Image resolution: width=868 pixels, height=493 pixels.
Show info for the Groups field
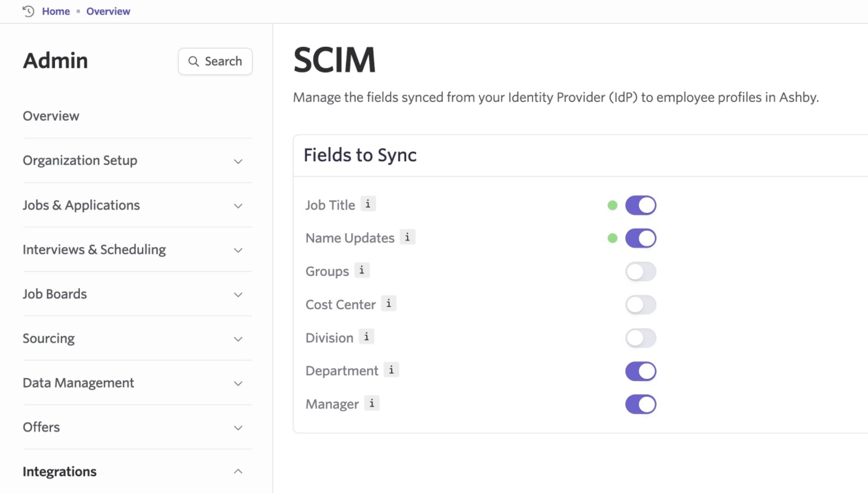[x=362, y=270]
